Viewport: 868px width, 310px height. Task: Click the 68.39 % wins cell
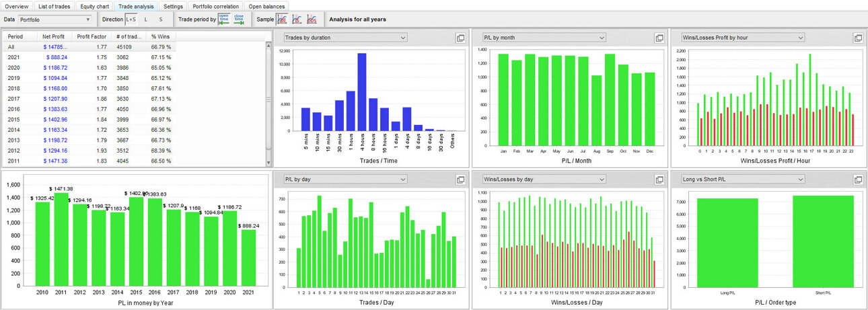click(161, 151)
